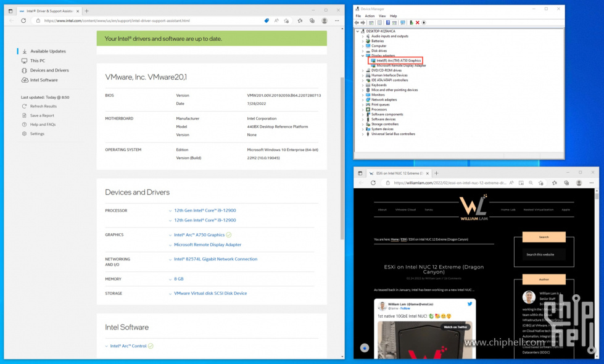Expand first 12th Gen Intel Core i9-12900 entry

point(170,211)
